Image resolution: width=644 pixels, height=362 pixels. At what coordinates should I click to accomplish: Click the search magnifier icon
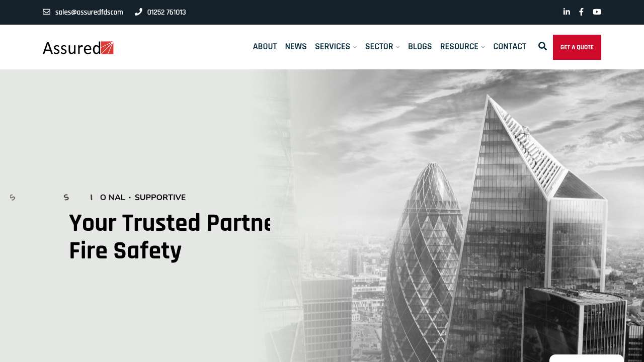(x=542, y=46)
